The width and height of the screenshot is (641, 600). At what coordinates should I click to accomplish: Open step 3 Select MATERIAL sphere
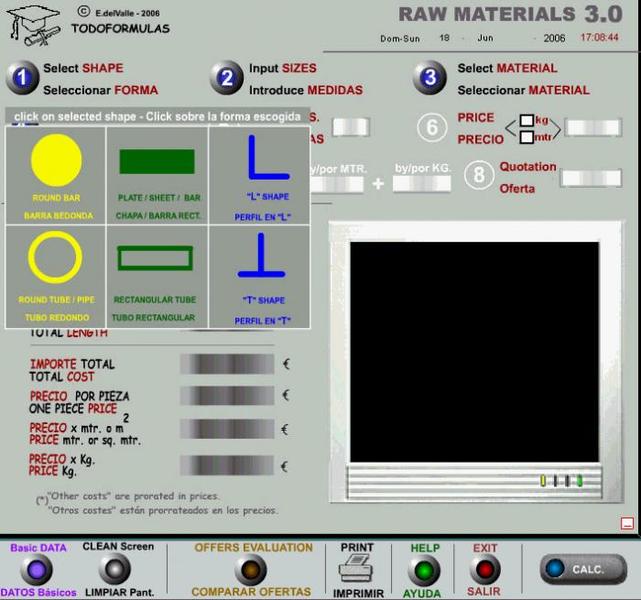point(430,78)
